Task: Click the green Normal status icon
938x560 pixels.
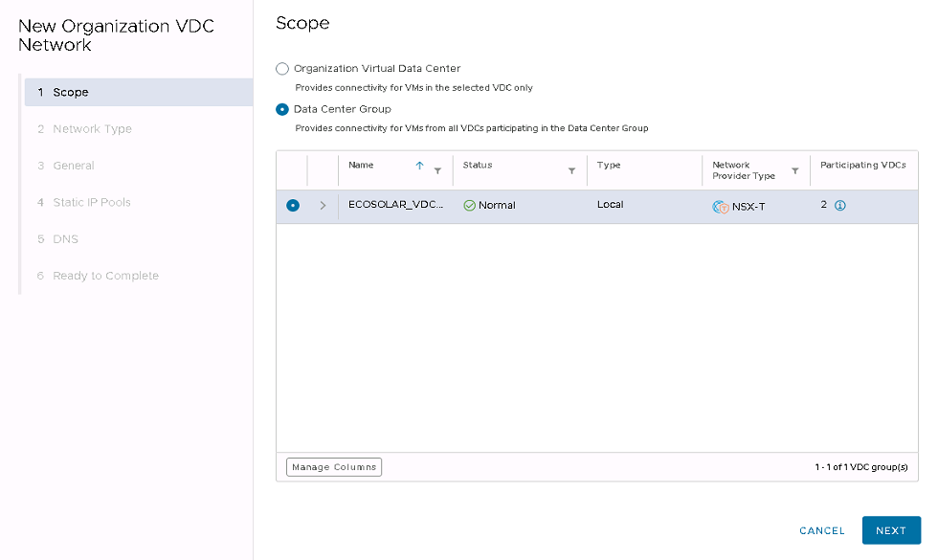Action: (x=469, y=206)
